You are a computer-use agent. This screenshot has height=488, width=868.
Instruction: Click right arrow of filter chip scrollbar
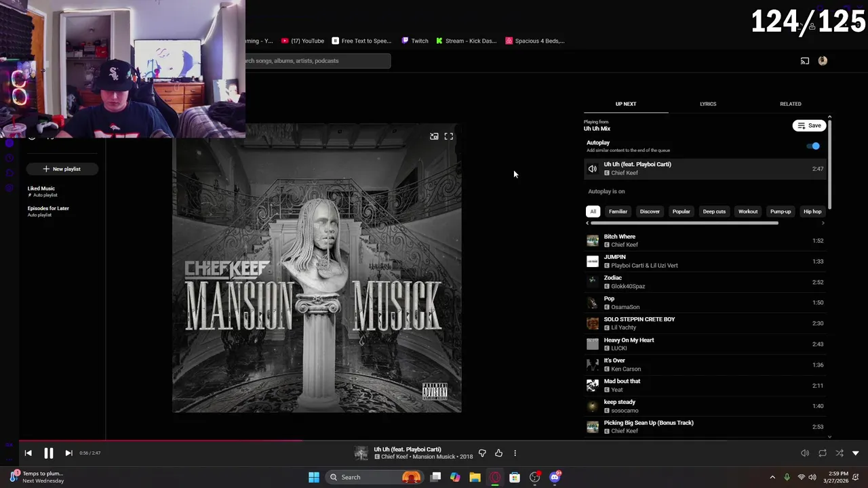(823, 223)
